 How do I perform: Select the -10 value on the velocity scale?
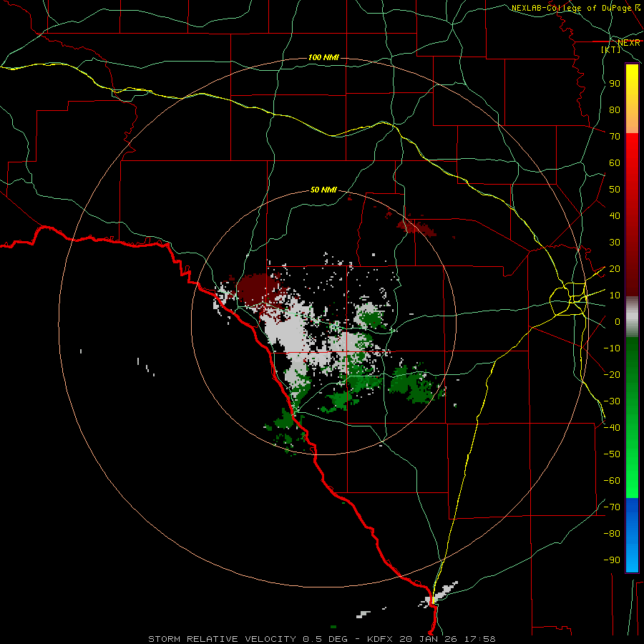[612, 348]
